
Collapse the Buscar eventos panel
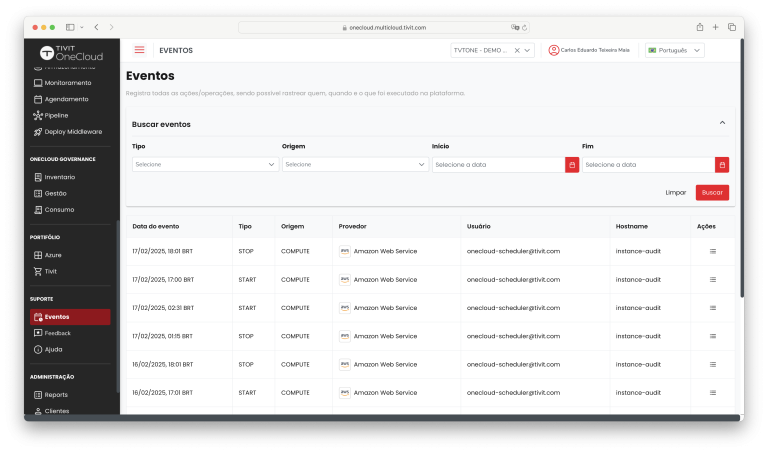722,123
